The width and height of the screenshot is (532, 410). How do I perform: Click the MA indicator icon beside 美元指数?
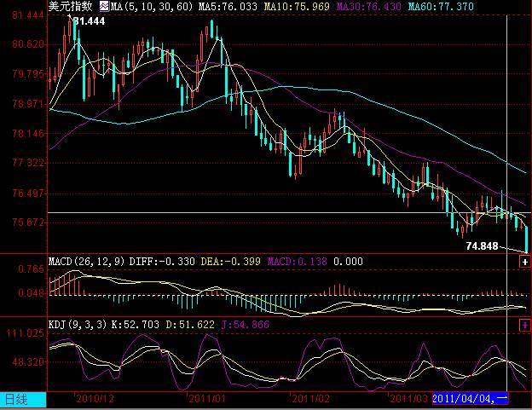pyautogui.click(x=104, y=6)
